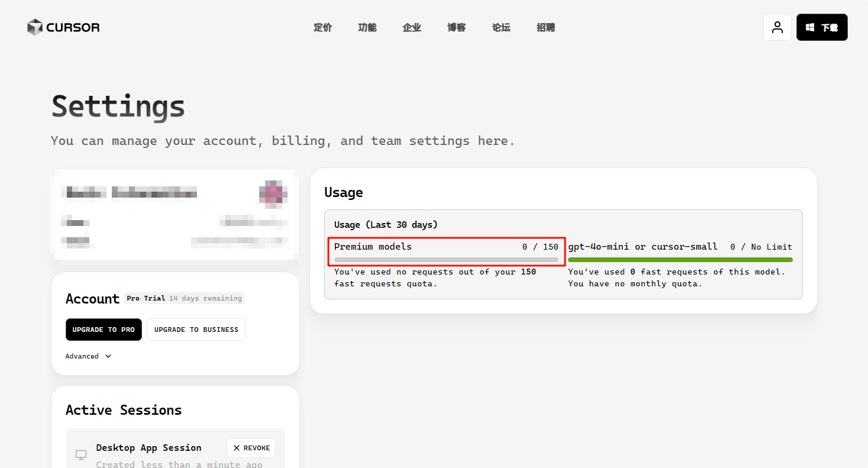Viewport: 868px width, 468px height.
Task: Click the desktop monitor session icon
Action: point(81,454)
